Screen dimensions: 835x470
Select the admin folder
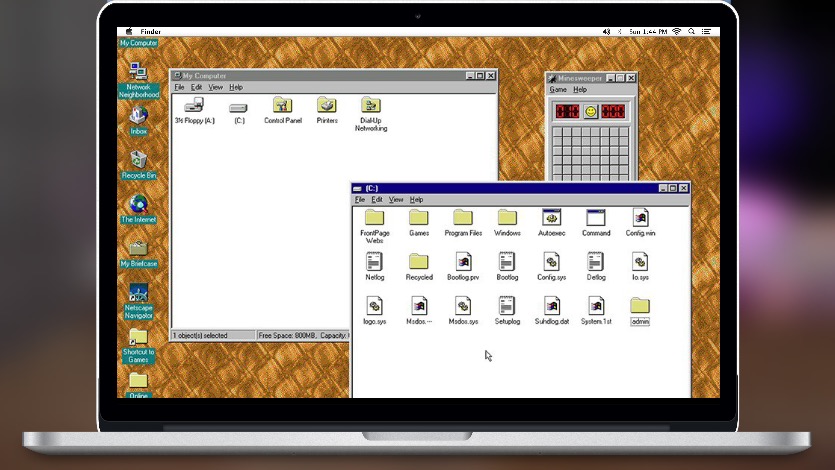pyautogui.click(x=640, y=311)
